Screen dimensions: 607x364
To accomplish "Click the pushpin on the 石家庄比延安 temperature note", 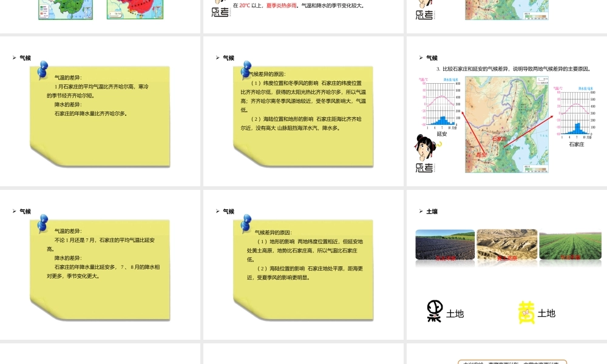I will pyautogui.click(x=42, y=224).
